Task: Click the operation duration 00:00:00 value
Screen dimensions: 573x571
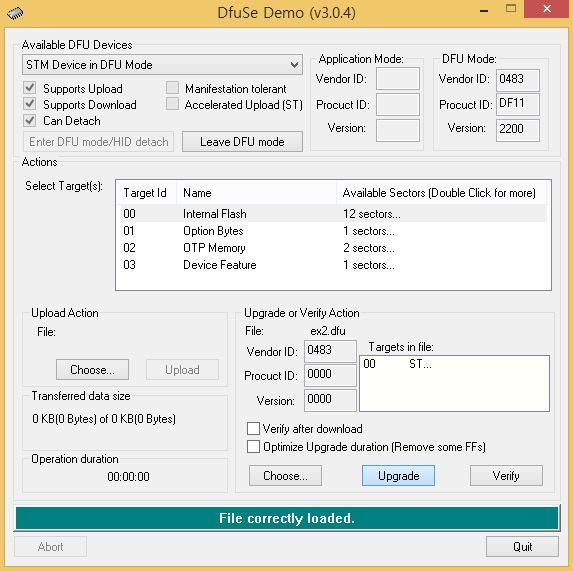Action: pyautogui.click(x=128, y=476)
